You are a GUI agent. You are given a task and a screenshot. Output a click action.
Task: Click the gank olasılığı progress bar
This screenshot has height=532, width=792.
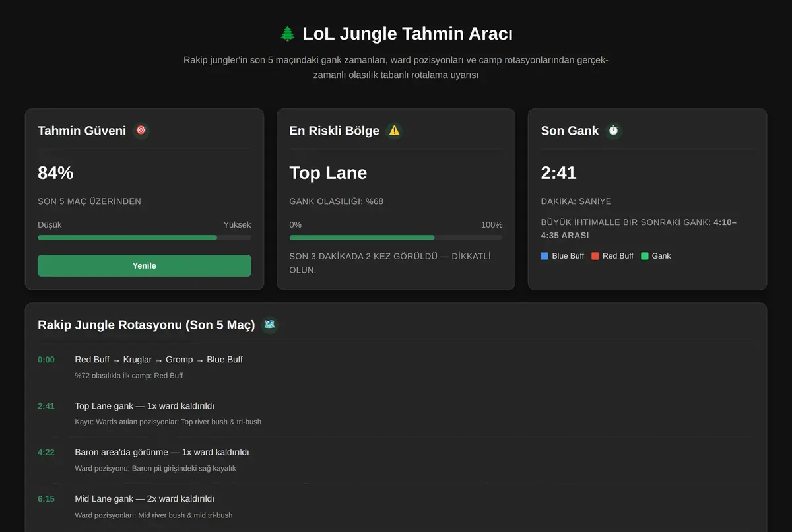pyautogui.click(x=396, y=238)
